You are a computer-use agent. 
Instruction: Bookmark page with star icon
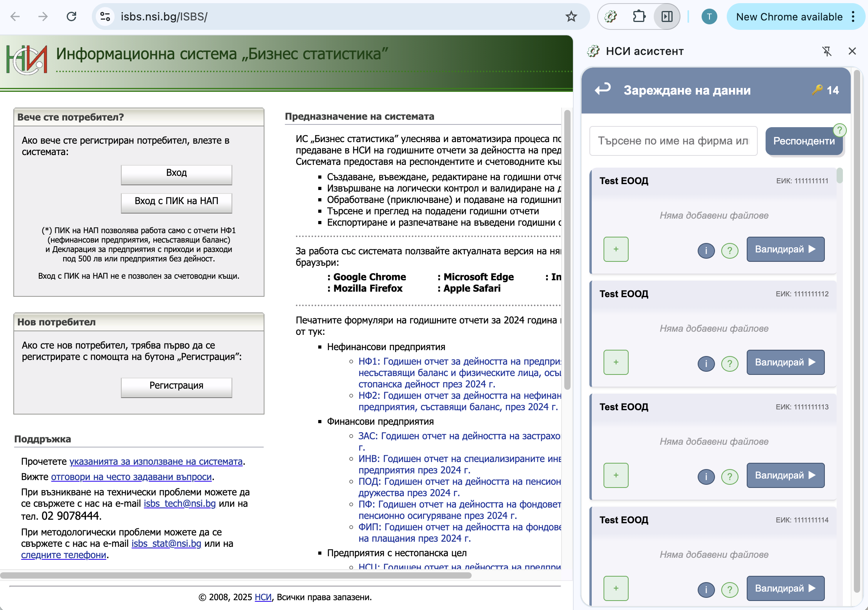[x=571, y=16]
